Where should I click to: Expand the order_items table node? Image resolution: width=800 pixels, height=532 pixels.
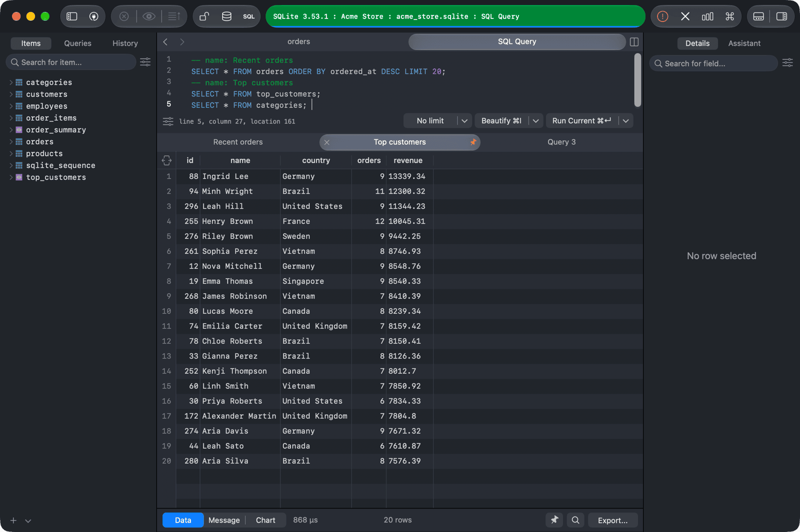tap(11, 118)
